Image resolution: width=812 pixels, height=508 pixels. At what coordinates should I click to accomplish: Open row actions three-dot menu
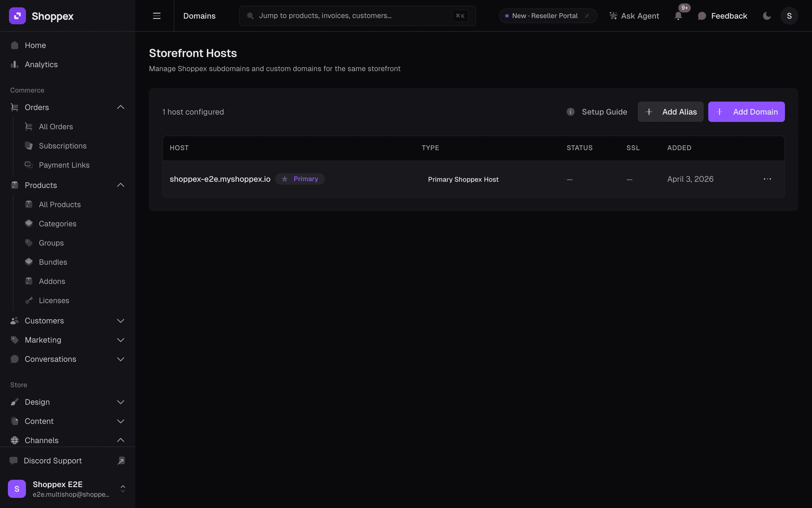coord(767,179)
